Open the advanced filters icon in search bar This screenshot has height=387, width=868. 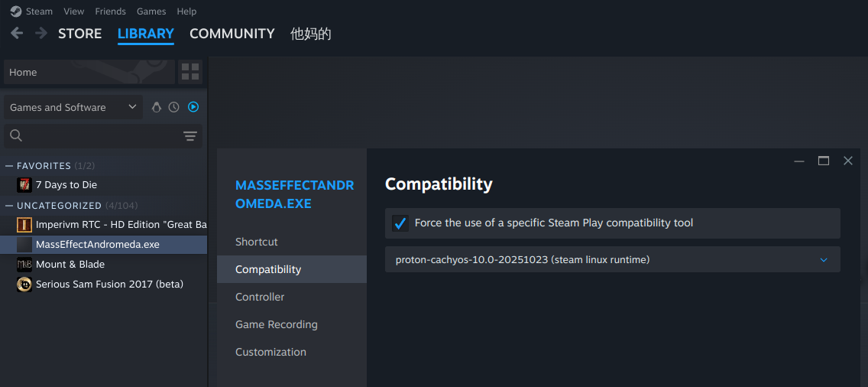tap(190, 136)
